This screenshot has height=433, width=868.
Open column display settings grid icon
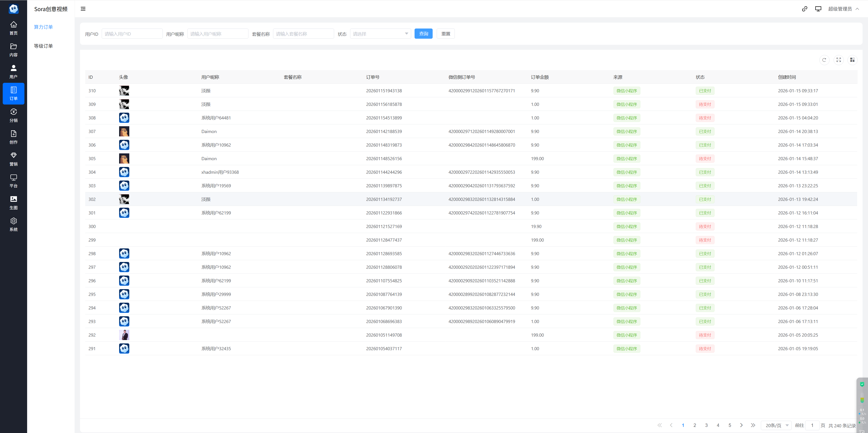click(x=852, y=60)
